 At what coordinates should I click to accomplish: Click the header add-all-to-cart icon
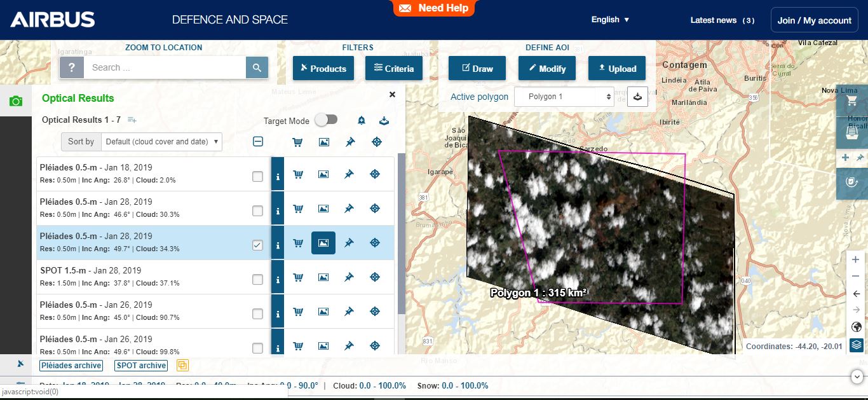pos(297,142)
